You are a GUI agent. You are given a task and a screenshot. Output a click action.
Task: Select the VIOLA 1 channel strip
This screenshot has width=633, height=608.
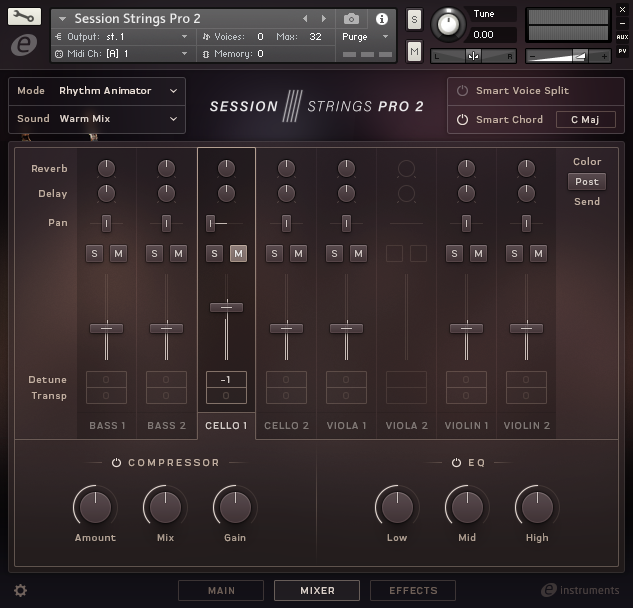click(346, 426)
